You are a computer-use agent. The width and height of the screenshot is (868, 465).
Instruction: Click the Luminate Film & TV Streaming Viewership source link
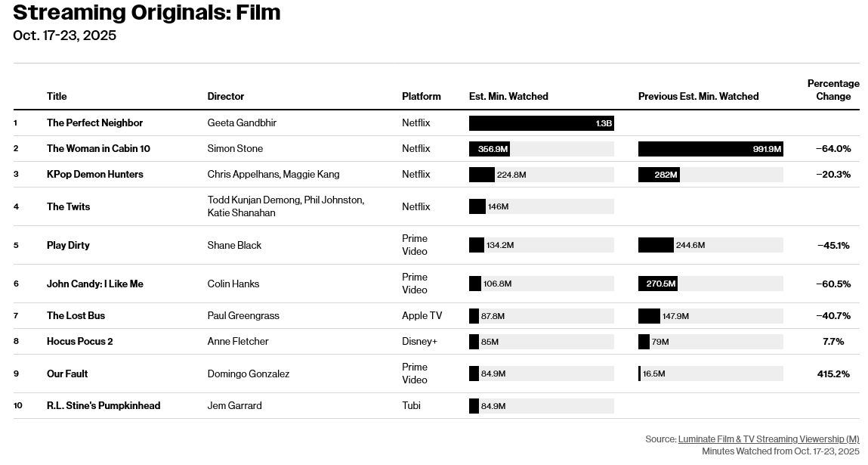768,439
